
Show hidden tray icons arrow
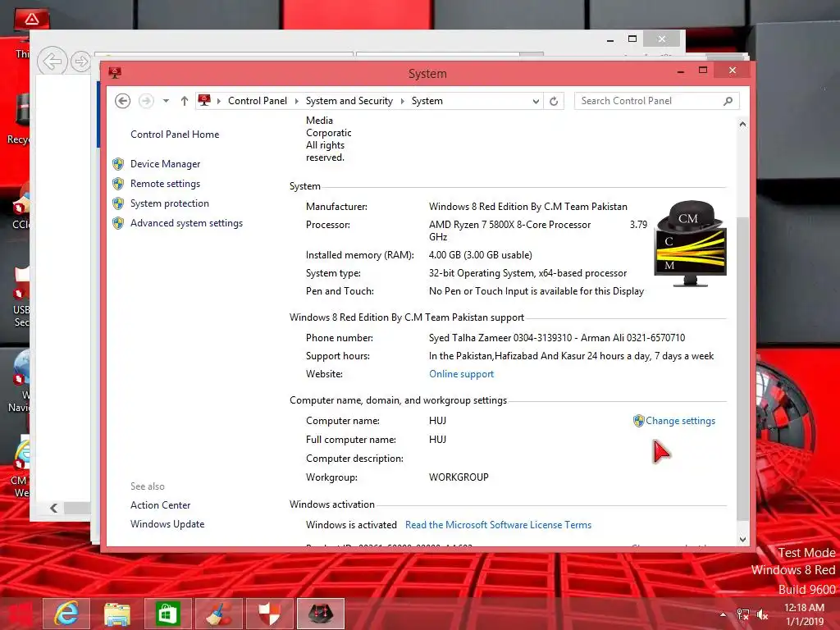tap(724, 614)
